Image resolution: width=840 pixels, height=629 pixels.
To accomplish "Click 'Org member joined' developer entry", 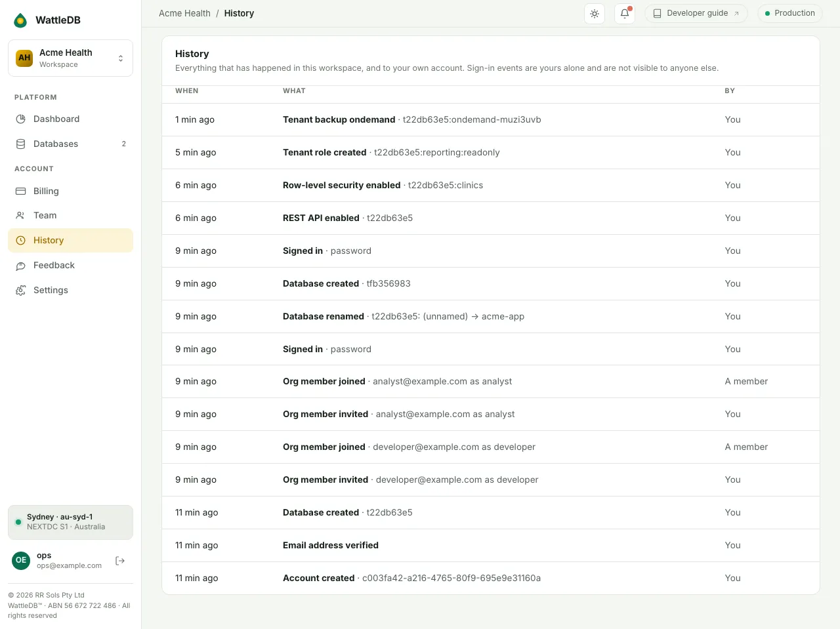I will point(491,447).
